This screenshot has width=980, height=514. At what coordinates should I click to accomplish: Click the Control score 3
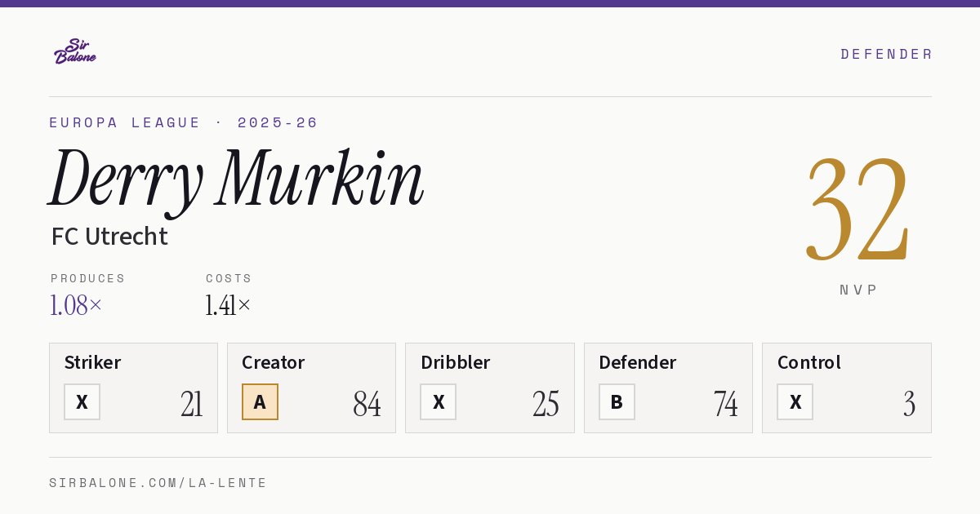pyautogui.click(x=910, y=404)
